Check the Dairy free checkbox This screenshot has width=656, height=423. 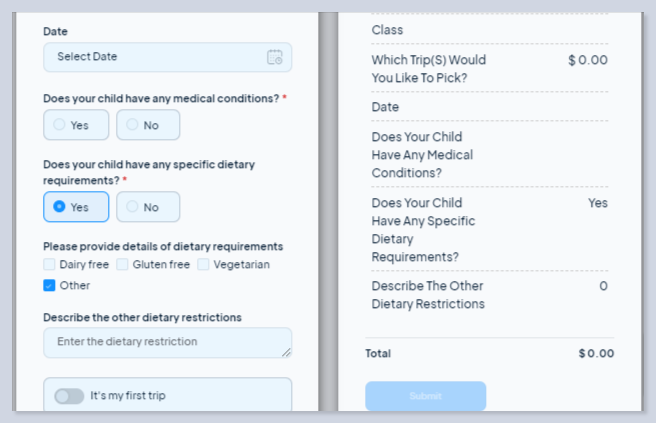50,265
